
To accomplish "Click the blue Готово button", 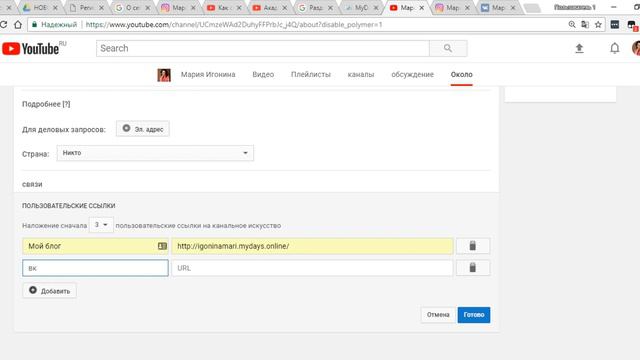I will pyautogui.click(x=474, y=315).
